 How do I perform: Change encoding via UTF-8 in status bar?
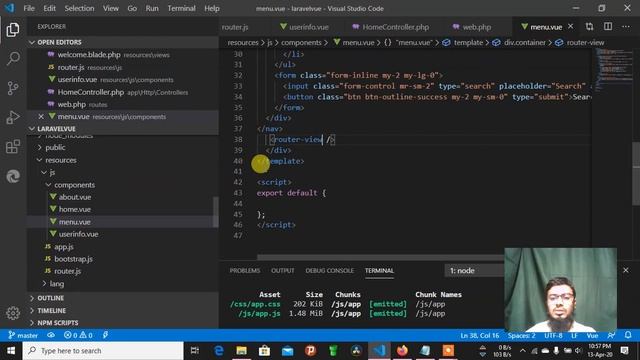(x=553, y=336)
